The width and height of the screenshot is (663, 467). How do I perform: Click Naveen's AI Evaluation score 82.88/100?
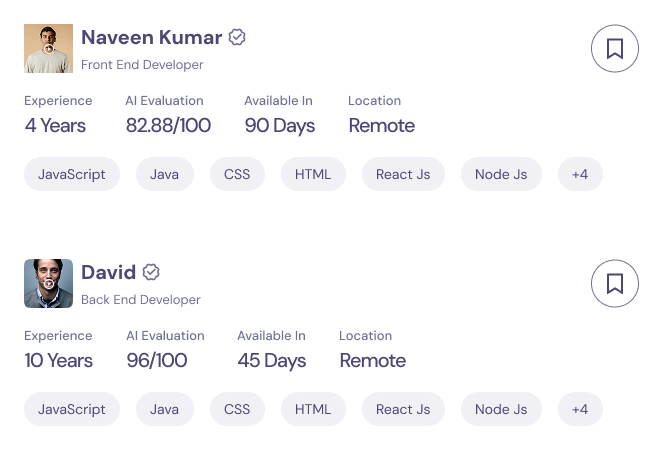point(168,126)
